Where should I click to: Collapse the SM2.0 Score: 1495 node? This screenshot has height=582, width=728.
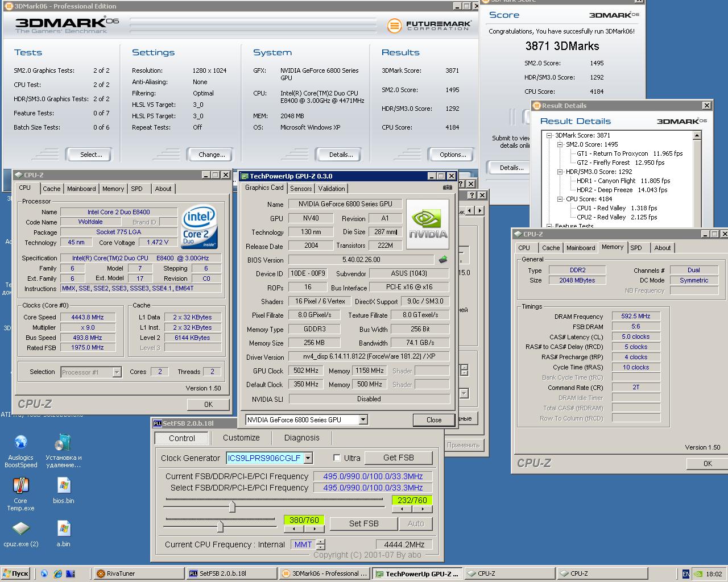point(560,144)
